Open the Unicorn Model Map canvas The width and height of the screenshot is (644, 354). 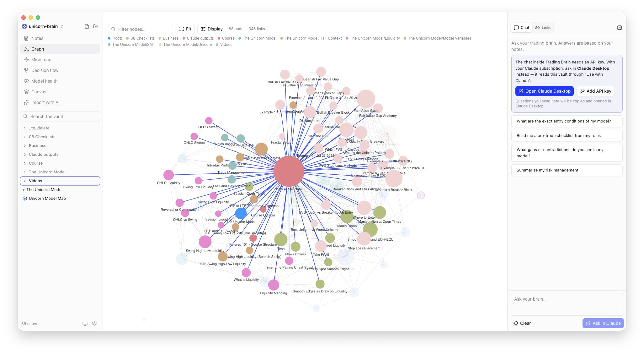[x=60, y=199]
